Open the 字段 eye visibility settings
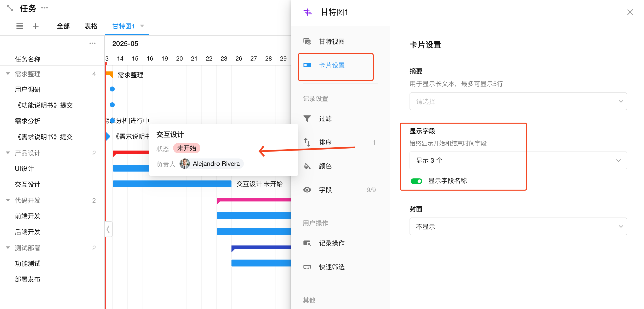Viewport: 644px width, 309px height. tap(325, 190)
